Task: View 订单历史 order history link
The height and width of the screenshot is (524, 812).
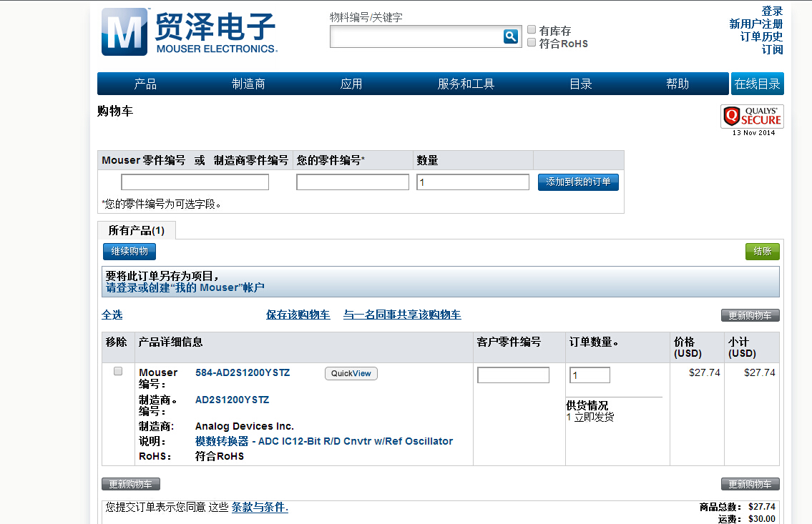Action: pyautogui.click(x=761, y=36)
